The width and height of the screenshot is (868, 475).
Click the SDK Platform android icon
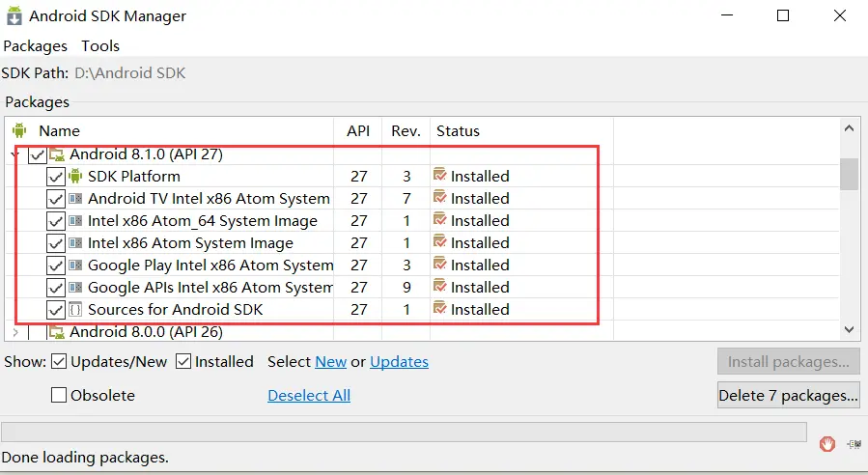75,176
